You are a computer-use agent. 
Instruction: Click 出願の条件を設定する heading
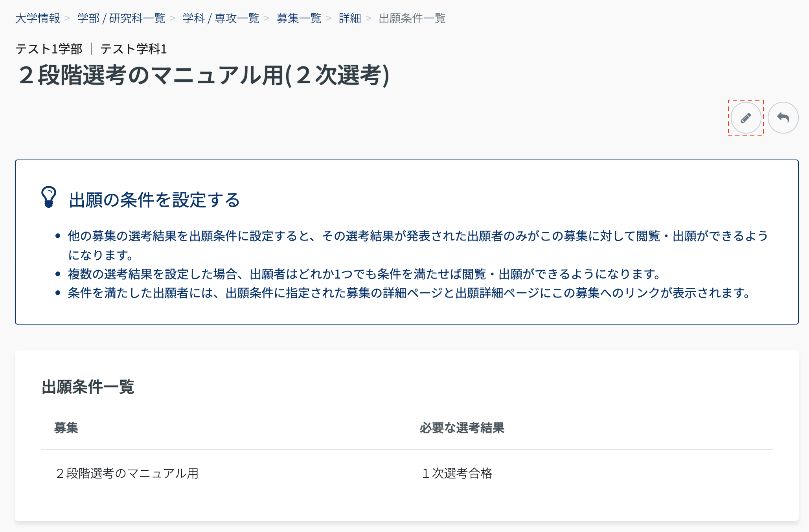154,200
